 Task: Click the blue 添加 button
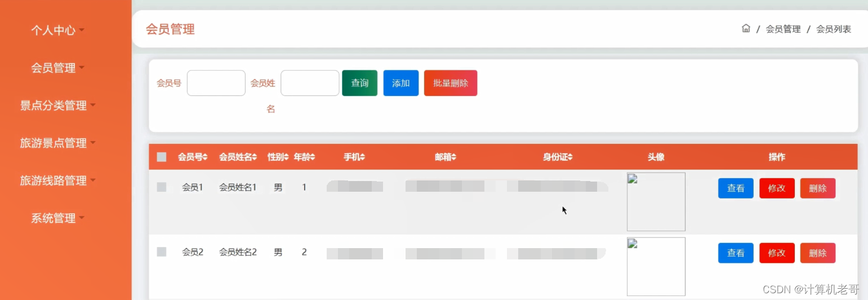tap(401, 83)
